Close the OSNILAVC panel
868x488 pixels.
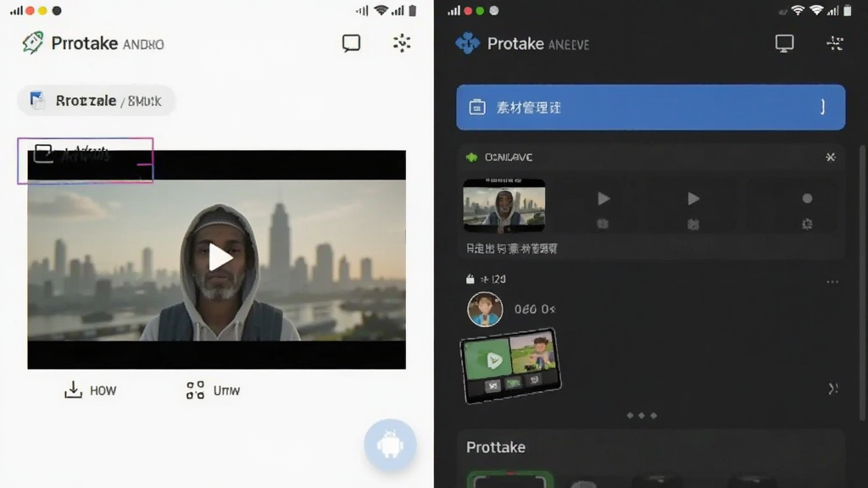831,157
